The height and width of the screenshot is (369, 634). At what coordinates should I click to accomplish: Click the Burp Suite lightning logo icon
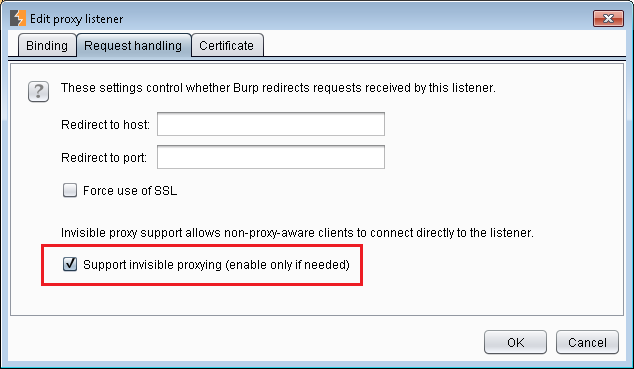(17, 19)
